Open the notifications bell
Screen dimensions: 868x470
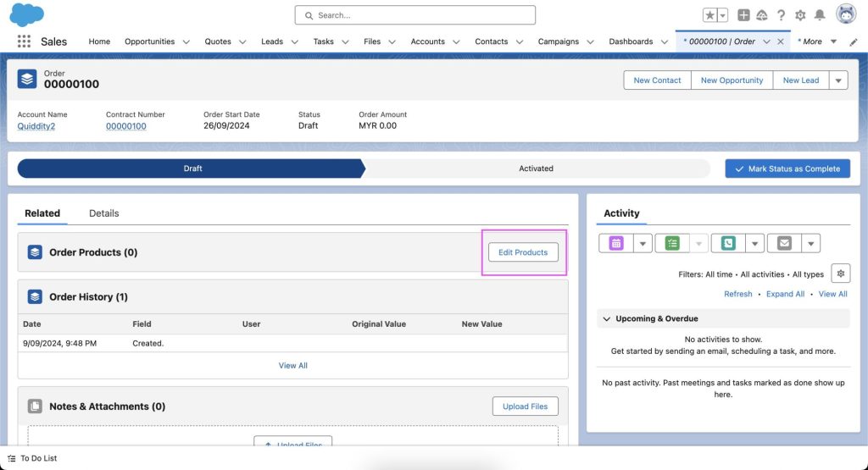pyautogui.click(x=820, y=15)
